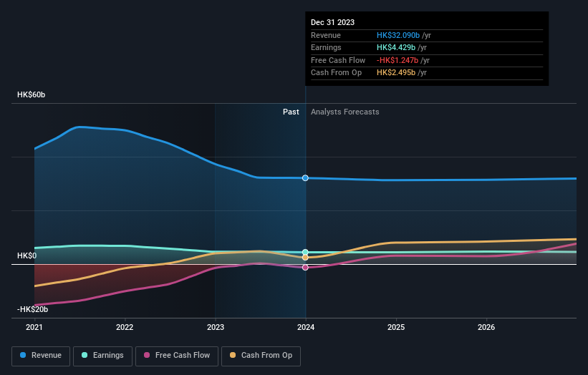Click the HK$0 y-axis label

(27, 255)
